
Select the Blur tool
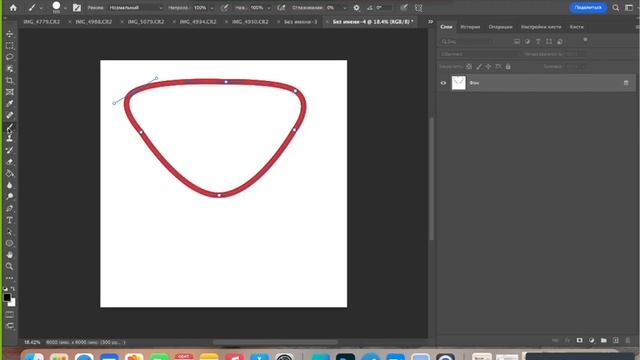click(9, 185)
